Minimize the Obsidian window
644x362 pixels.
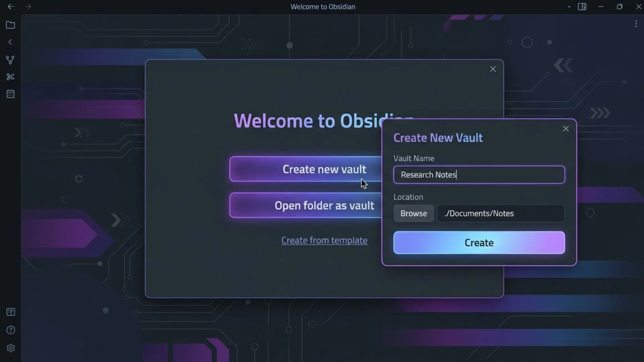click(x=601, y=7)
